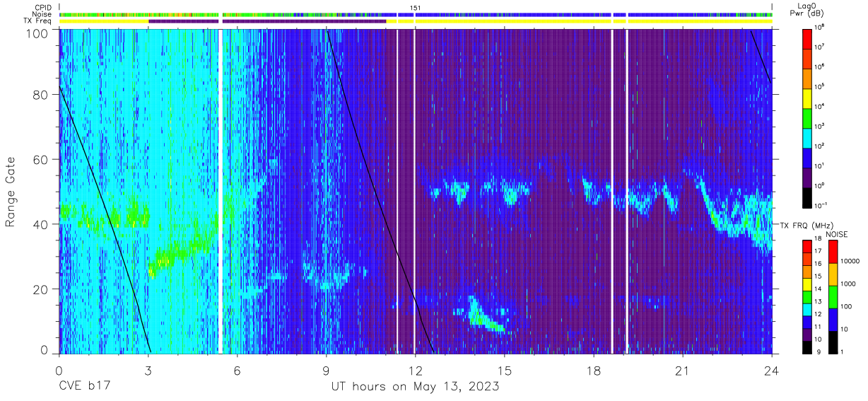
Task: Click the 'Range Gate' axis title
Action: coord(11,191)
